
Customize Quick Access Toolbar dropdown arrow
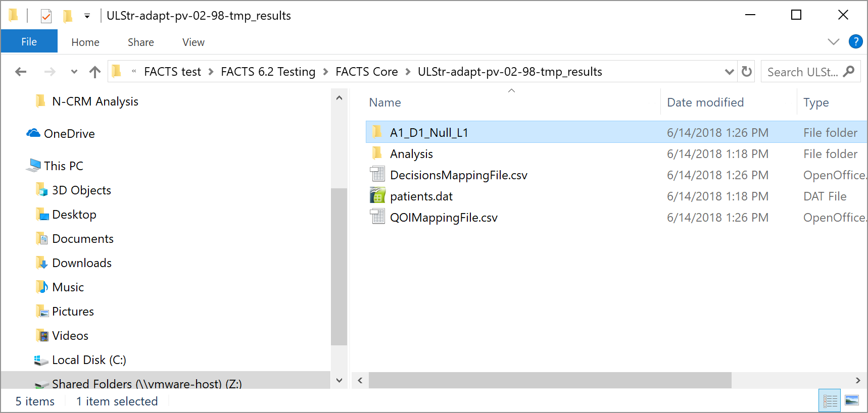coord(87,16)
